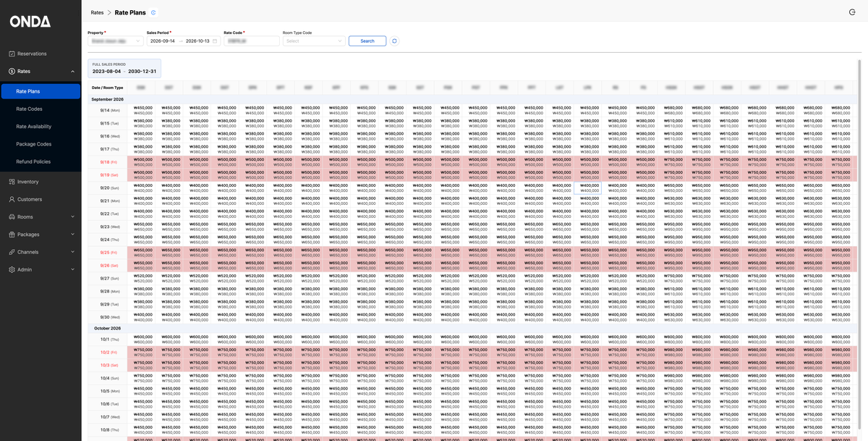Image resolution: width=868 pixels, height=441 pixels.
Task: Click the ONDA logo
Action: pos(30,22)
